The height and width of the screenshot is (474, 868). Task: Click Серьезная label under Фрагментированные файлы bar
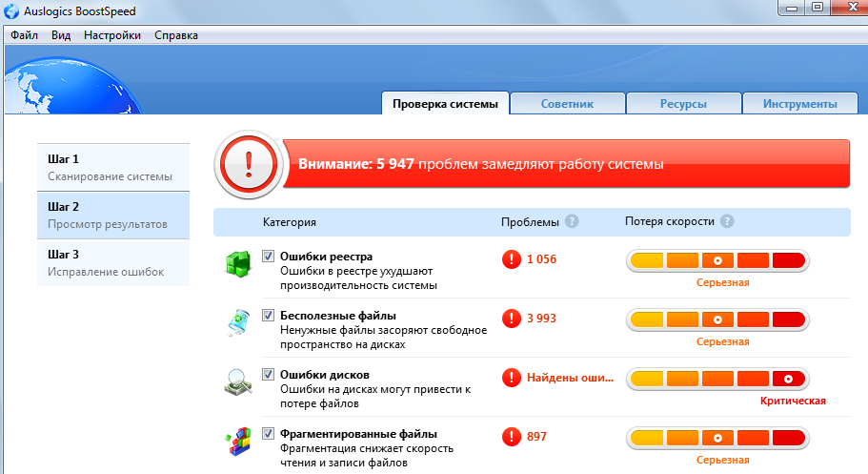click(723, 460)
